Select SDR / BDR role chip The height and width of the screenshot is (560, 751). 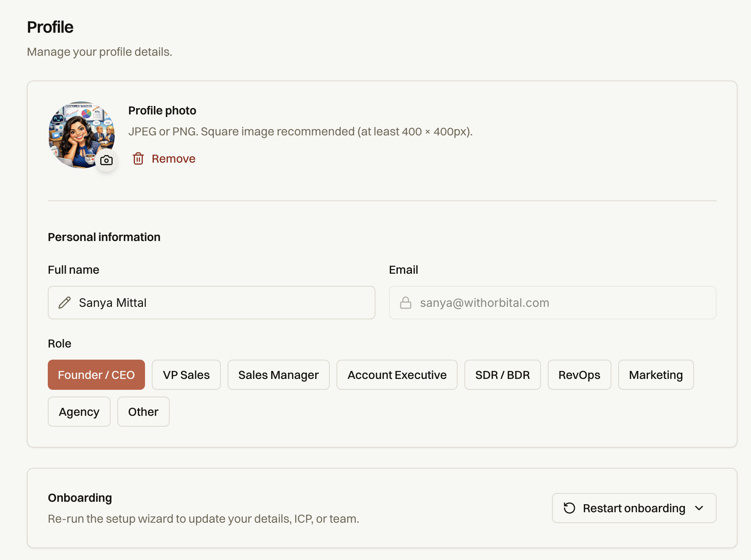coord(502,375)
